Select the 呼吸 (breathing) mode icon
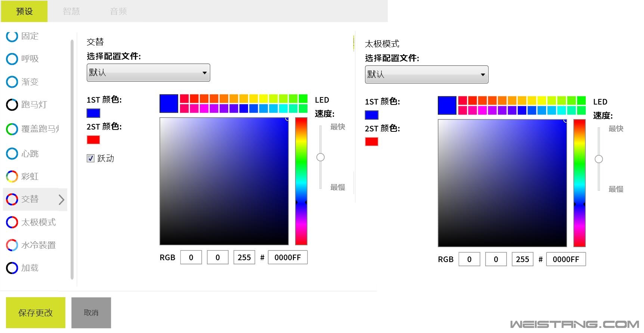 click(12, 59)
